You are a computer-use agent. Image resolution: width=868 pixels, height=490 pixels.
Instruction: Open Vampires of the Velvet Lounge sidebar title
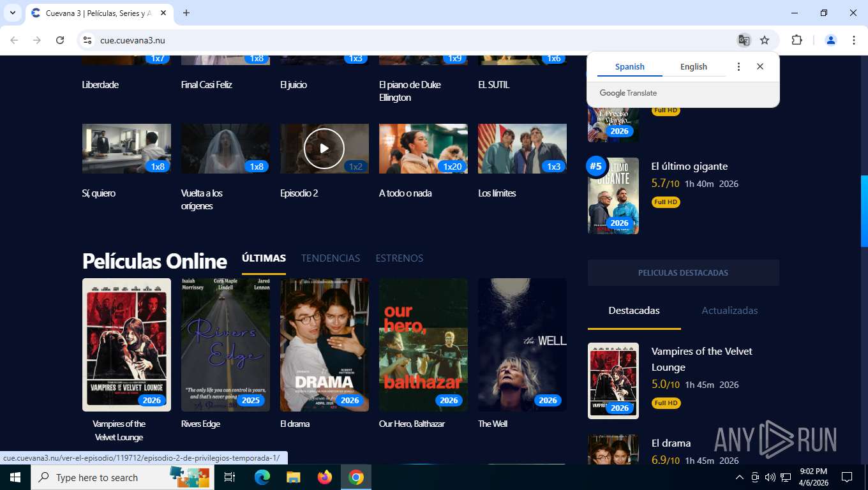click(701, 359)
